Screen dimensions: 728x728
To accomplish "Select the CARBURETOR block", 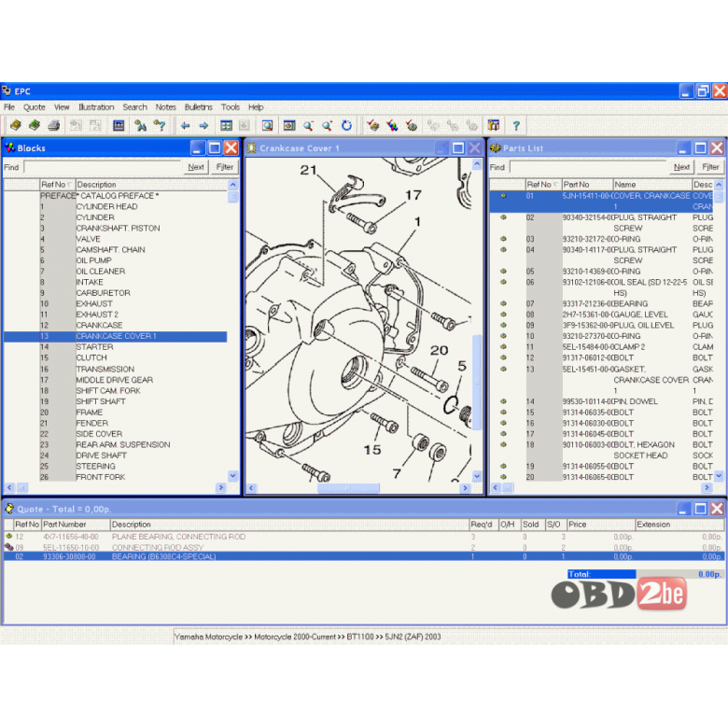I will click(115, 293).
